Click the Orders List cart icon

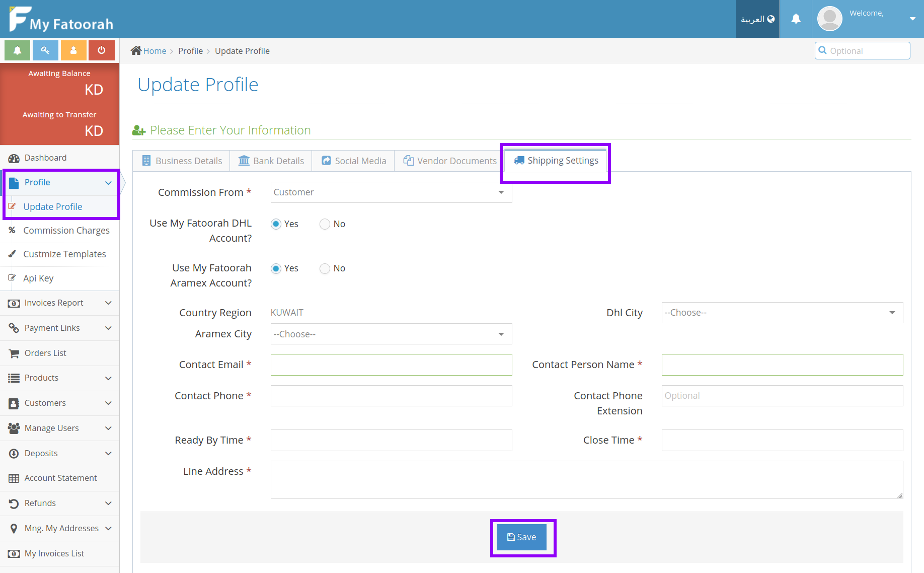pyautogui.click(x=14, y=353)
